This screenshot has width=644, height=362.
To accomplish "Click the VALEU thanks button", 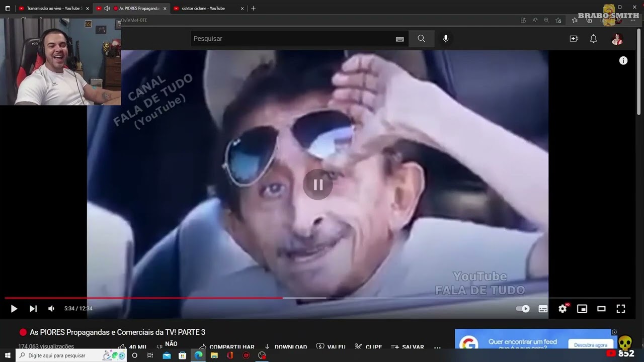I will (331, 347).
